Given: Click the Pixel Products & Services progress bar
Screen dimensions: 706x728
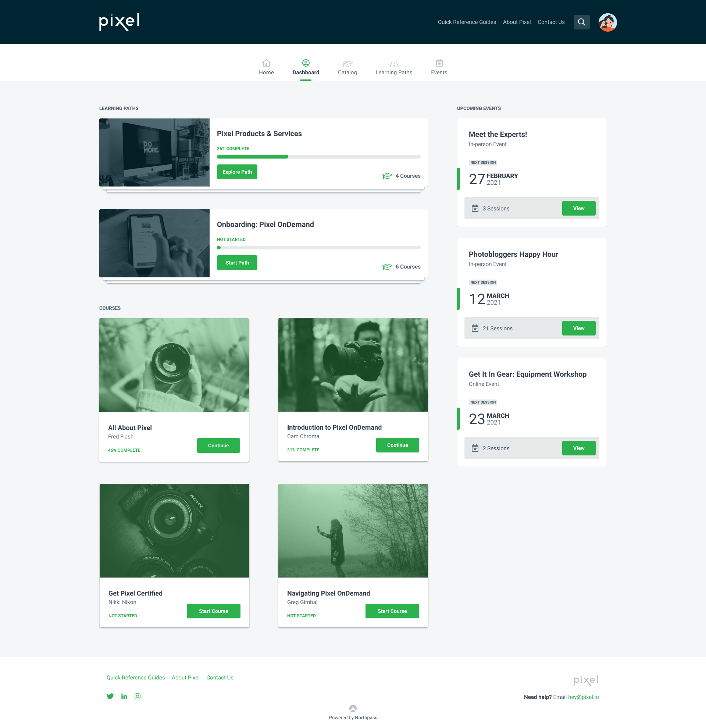Looking at the screenshot, I should [x=318, y=157].
